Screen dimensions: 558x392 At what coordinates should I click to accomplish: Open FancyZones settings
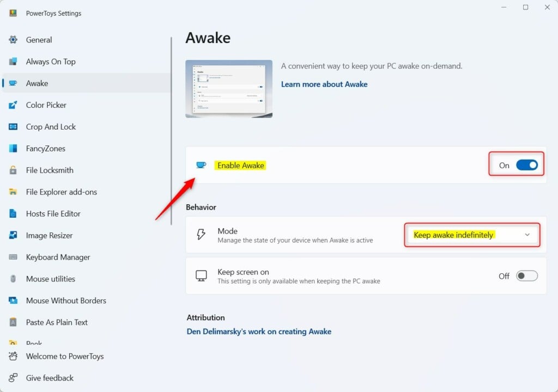tap(87, 148)
